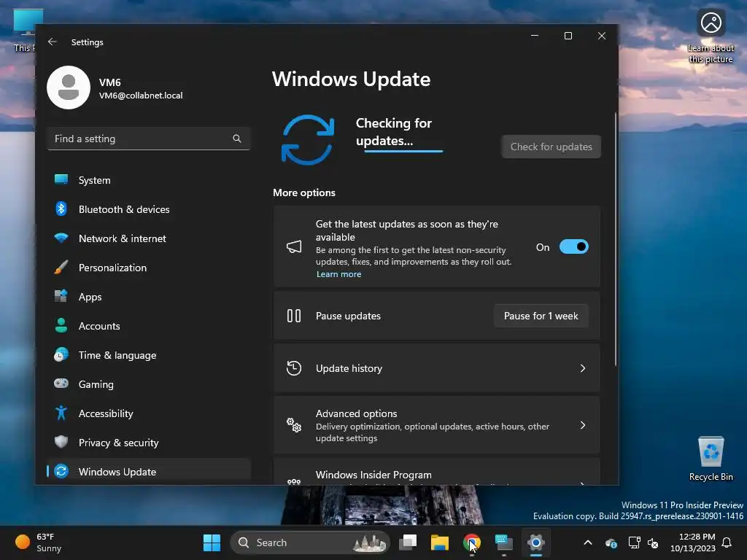Open the Accounts person icon
747x560 pixels.
click(61, 325)
